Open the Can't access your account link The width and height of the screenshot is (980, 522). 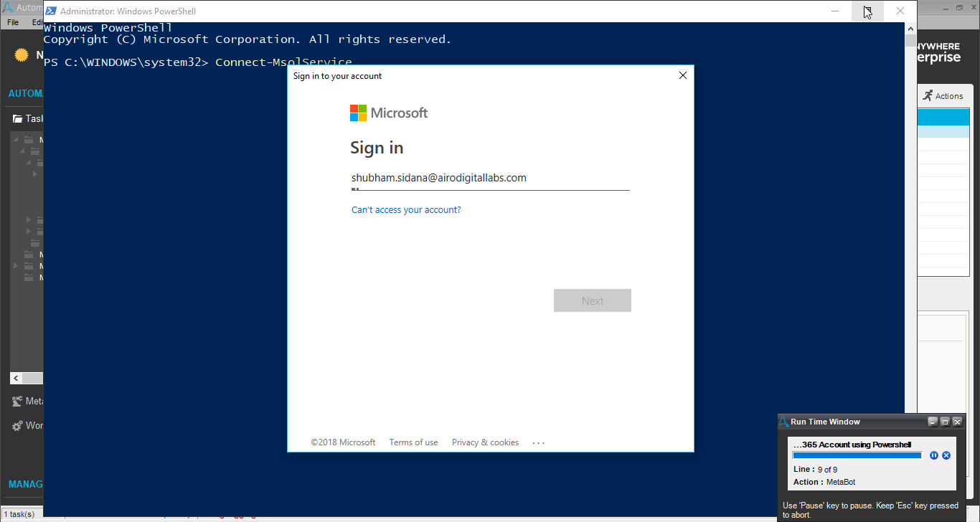(x=406, y=210)
